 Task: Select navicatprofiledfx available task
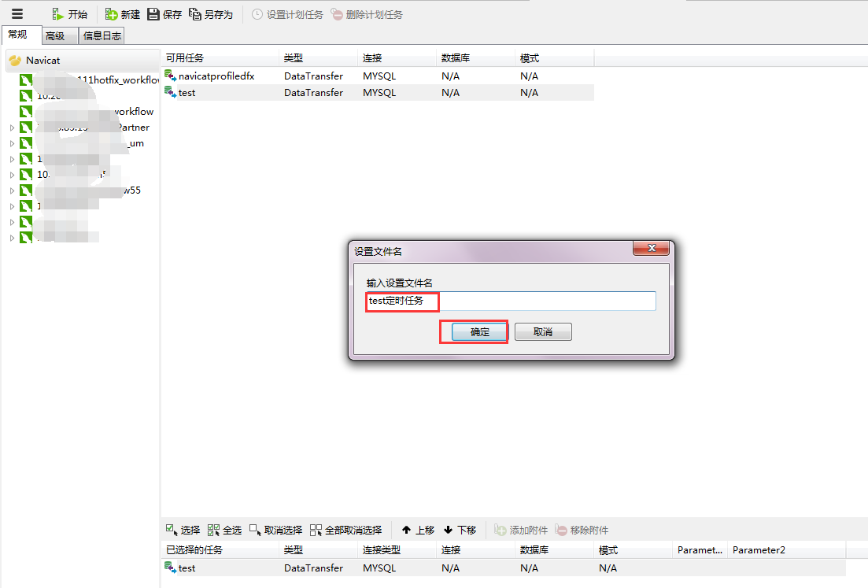pyautogui.click(x=378, y=76)
